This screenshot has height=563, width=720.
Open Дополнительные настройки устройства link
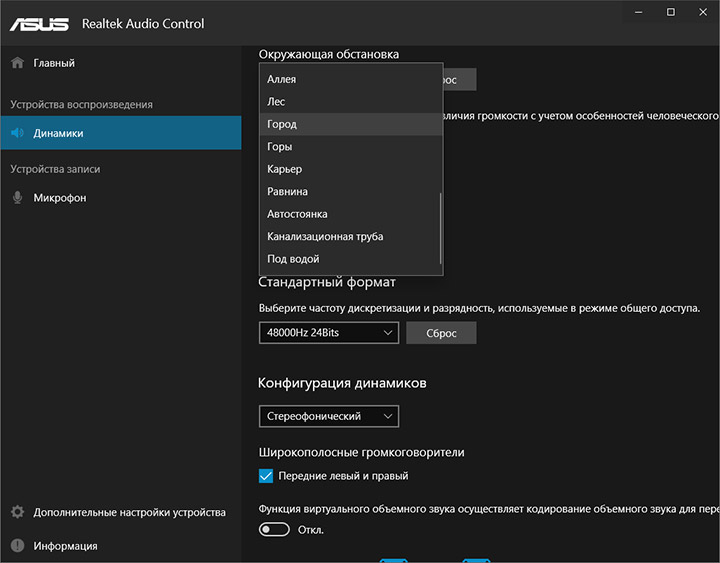pyautogui.click(x=129, y=513)
